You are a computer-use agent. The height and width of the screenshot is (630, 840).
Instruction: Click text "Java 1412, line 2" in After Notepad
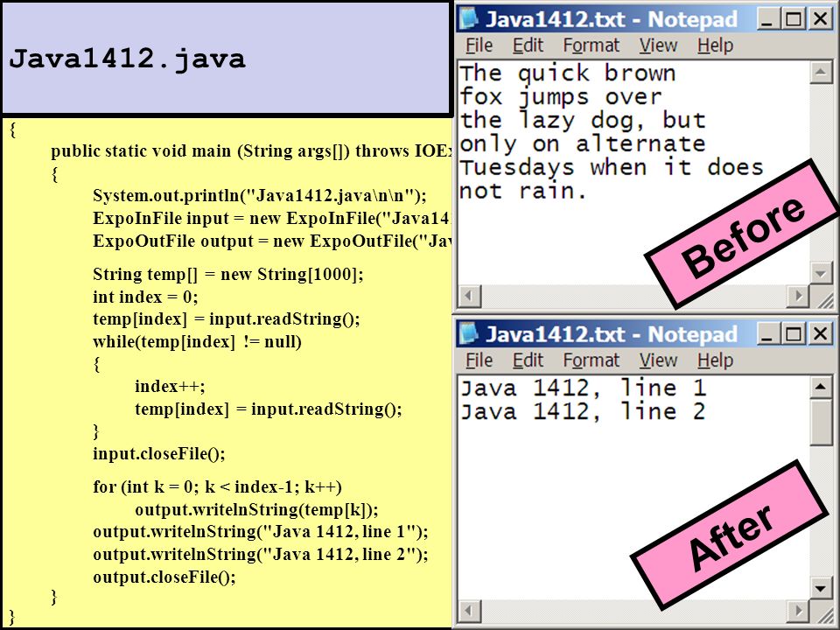click(583, 412)
